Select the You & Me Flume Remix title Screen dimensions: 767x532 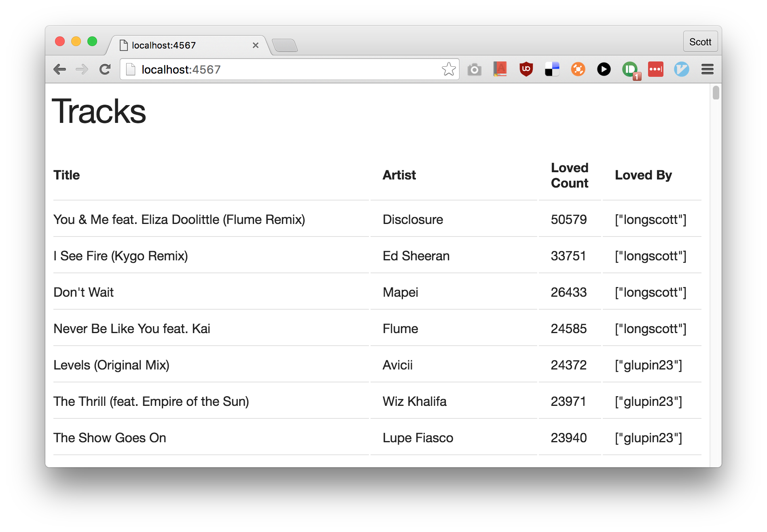pos(179,220)
